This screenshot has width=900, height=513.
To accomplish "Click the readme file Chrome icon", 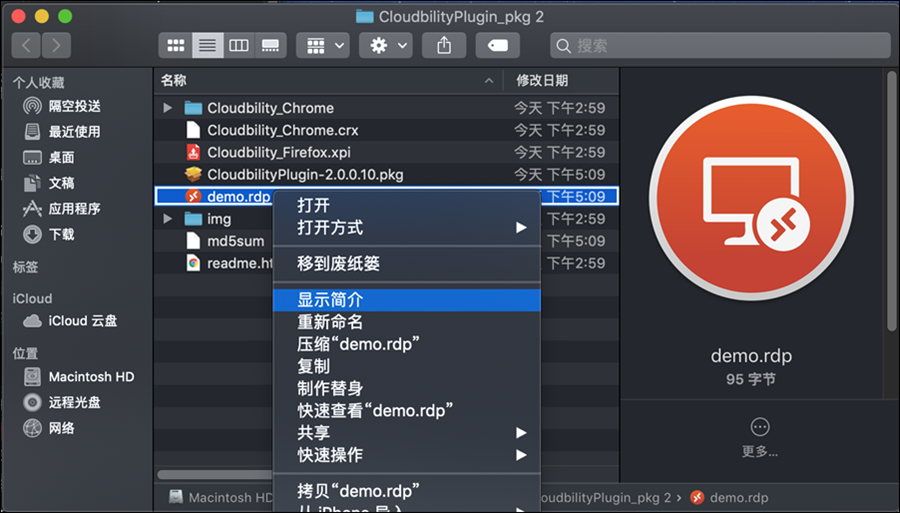I will [193, 263].
